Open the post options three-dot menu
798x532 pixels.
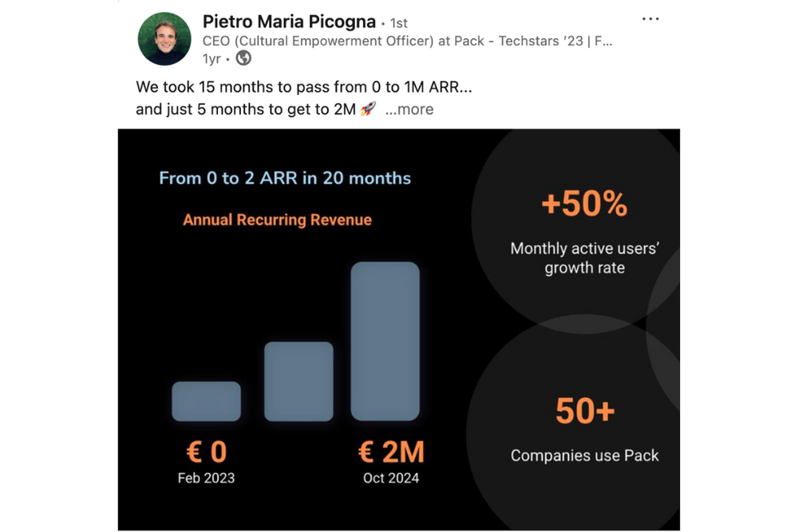pos(650,18)
